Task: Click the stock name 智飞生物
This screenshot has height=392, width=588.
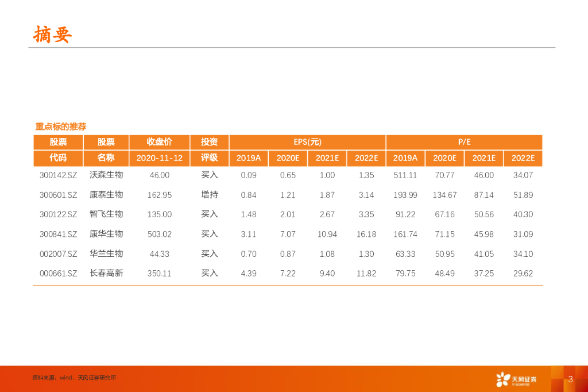Action: (106, 214)
